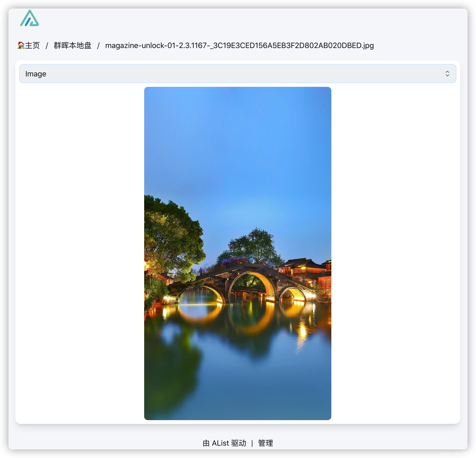Click the slash between 主页 and 群晖本地盘

pos(47,46)
